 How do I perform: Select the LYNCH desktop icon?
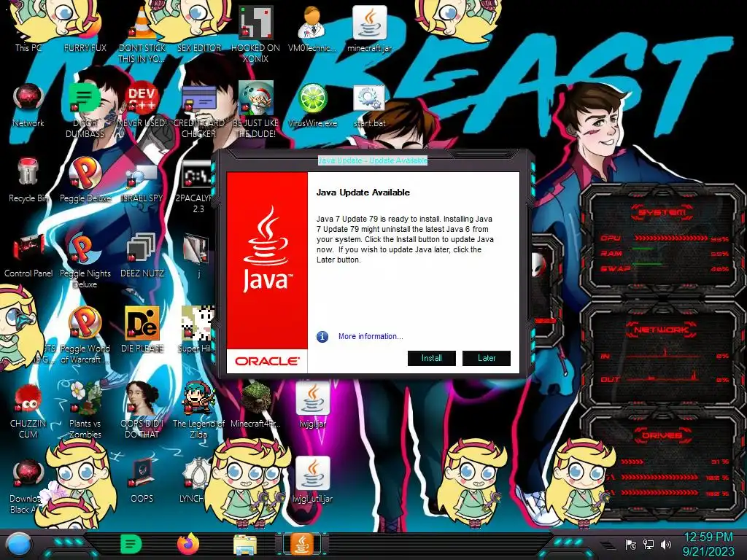194,481
